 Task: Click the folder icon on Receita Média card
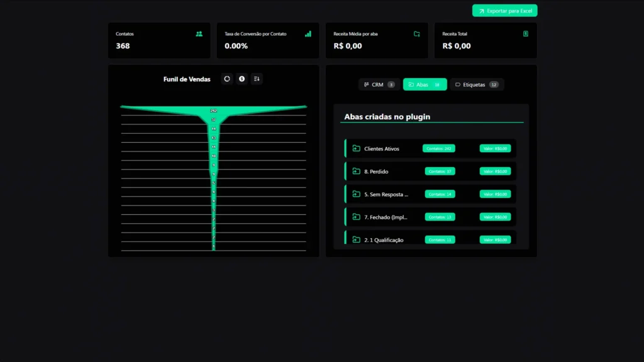417,34
